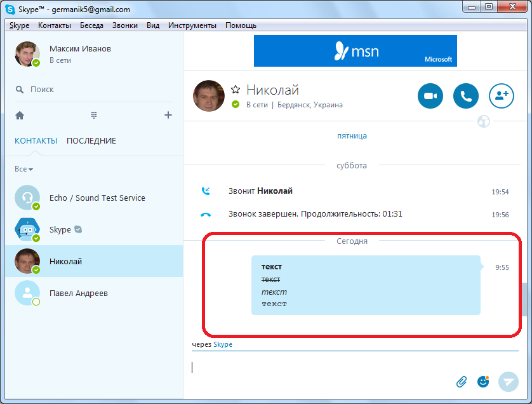Open the через Skype messaging selector

222,344
